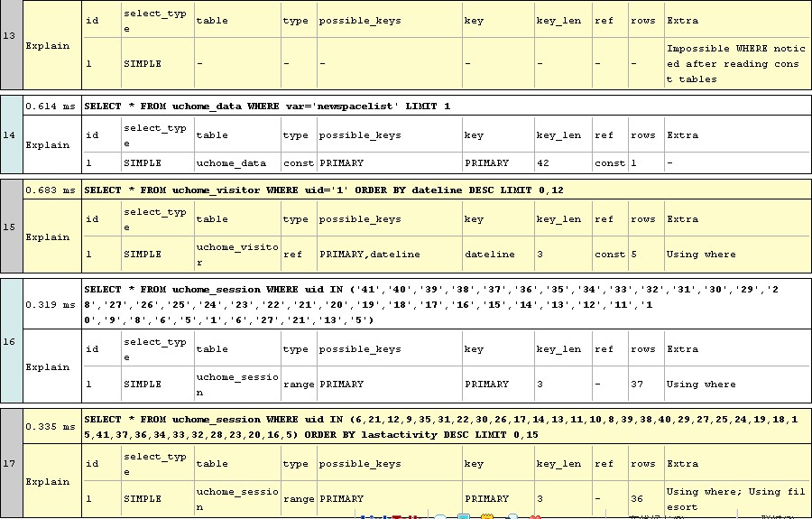Screen dimensions: 812x519
Task: Click the 'PRIMARY,dateline' possible_keys cell
Action: coord(390,255)
